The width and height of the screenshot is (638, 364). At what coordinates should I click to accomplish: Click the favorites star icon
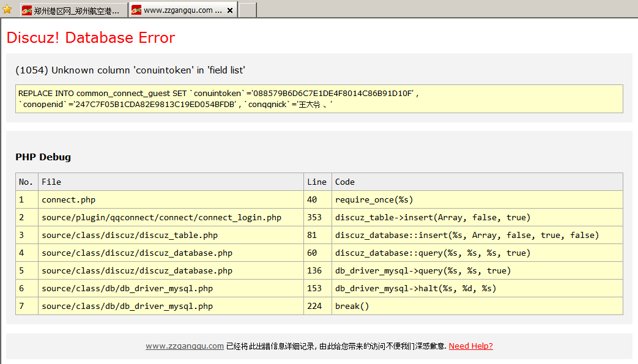coord(7,9)
